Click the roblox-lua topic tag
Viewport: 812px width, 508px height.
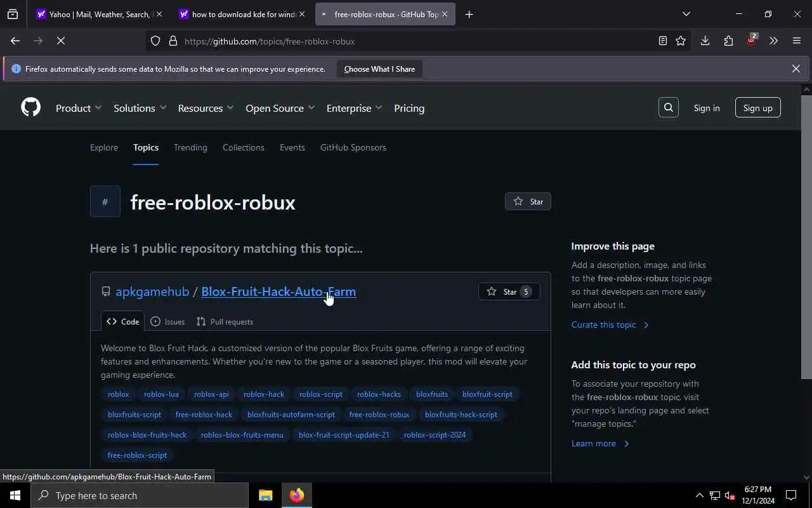click(161, 394)
